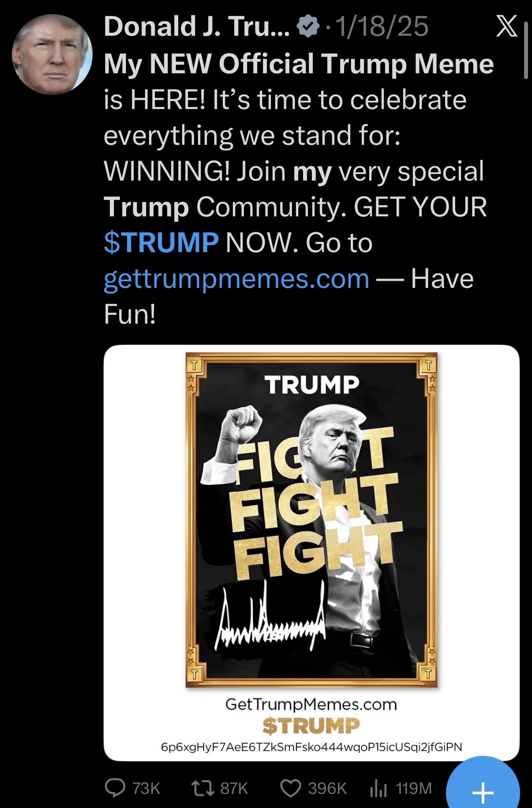532x808 pixels.
Task: Click the Donald J. Tru... display name
Action: pos(197,26)
